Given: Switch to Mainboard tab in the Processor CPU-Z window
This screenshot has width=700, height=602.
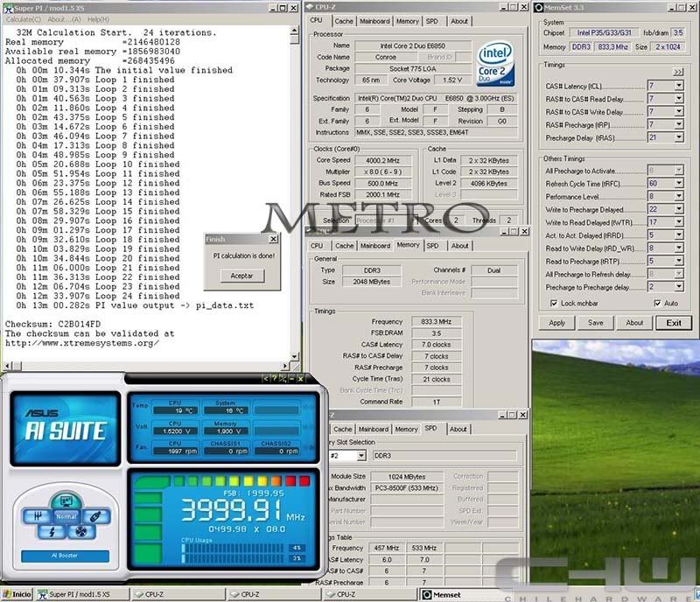Looking at the screenshot, I should click(375, 21).
